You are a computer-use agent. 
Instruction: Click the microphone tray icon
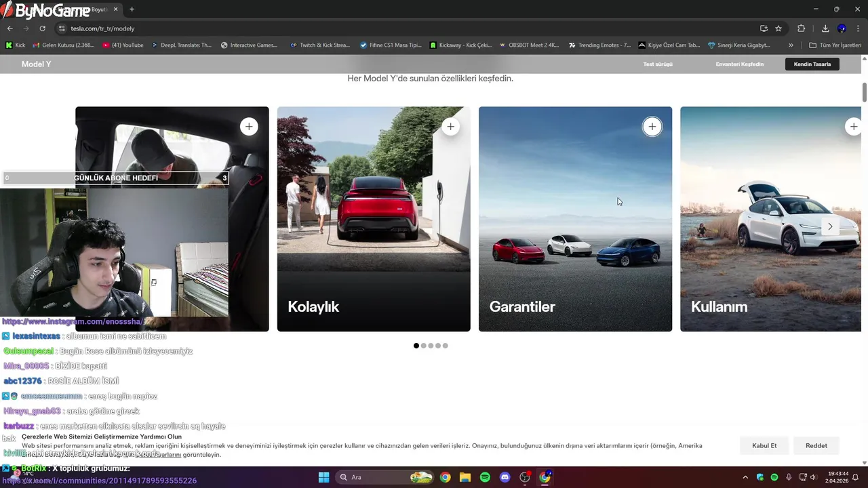(x=789, y=477)
